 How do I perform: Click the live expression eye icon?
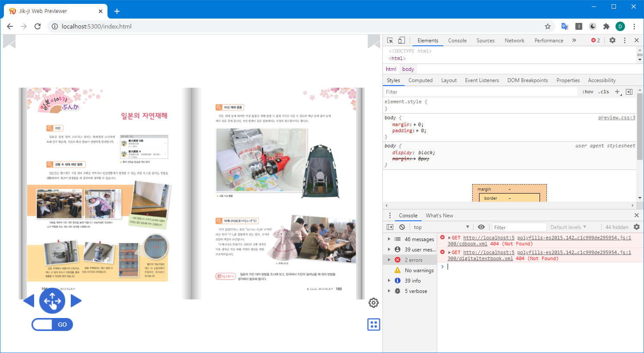[481, 226]
